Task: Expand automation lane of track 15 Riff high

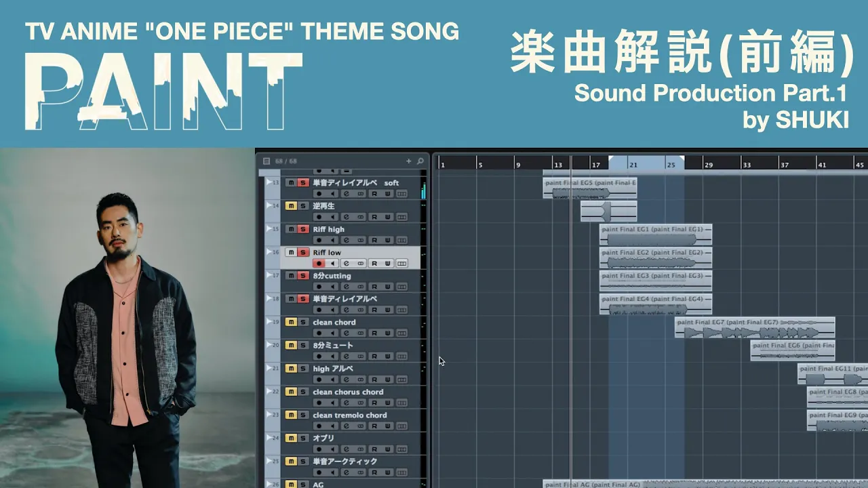Action: coord(269,229)
